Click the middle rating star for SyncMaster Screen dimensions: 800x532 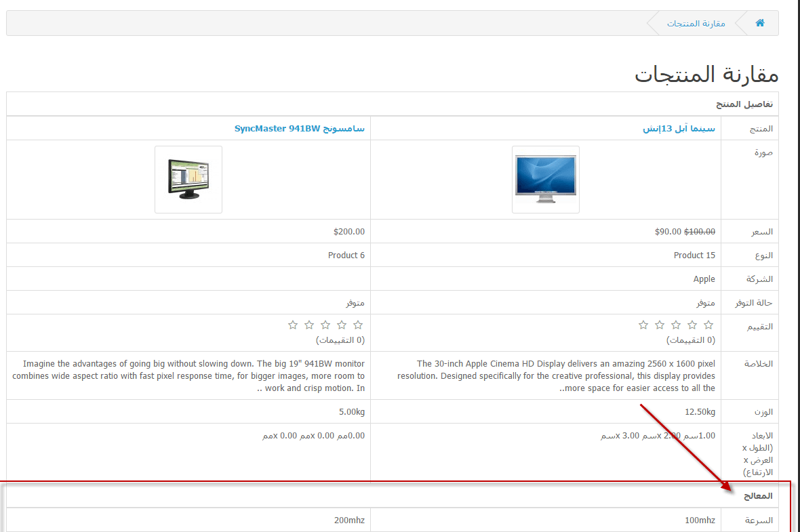(x=325, y=325)
